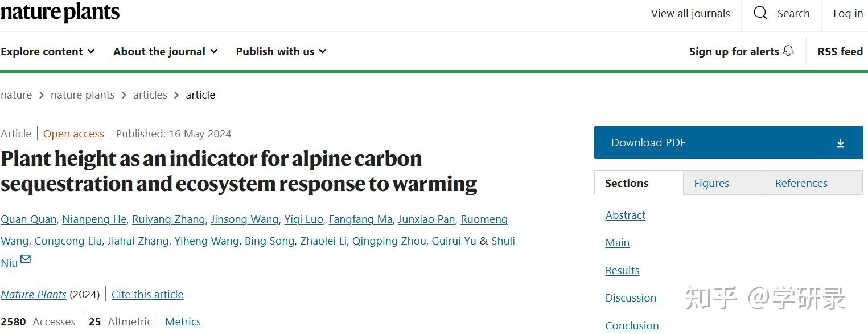Expand the Publish with us menu
This screenshot has width=868, height=334.
click(281, 51)
